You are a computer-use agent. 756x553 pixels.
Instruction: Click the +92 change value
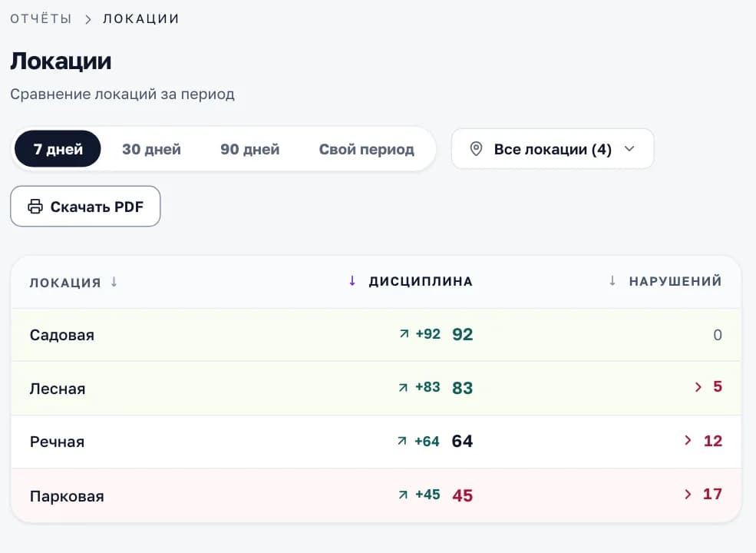coord(428,334)
